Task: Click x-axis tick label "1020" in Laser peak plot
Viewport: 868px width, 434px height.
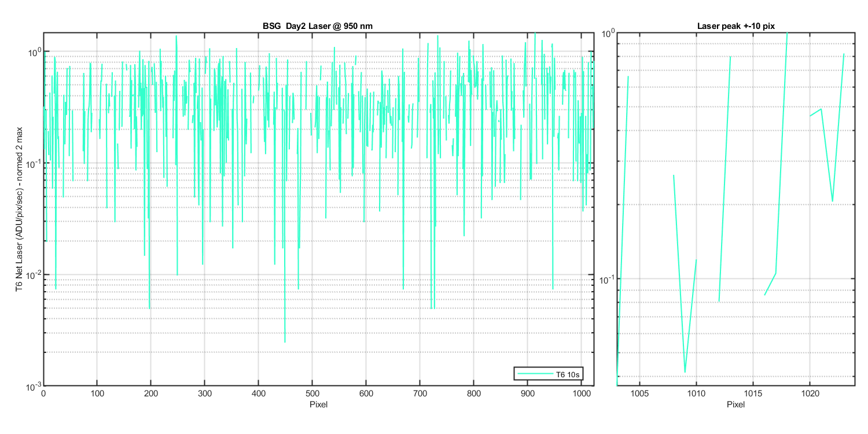Action: (810, 394)
